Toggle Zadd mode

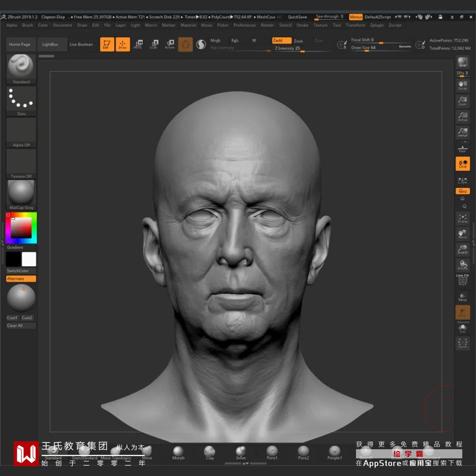point(281,41)
